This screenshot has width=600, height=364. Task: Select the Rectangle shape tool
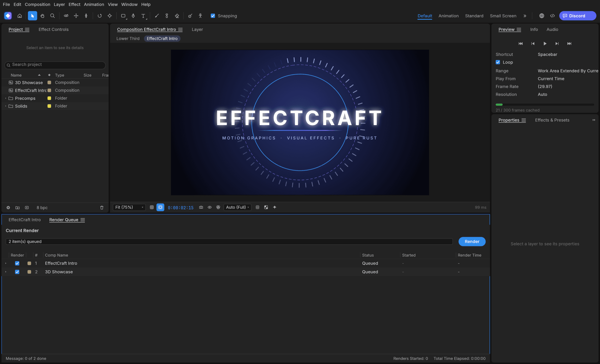pos(123,16)
